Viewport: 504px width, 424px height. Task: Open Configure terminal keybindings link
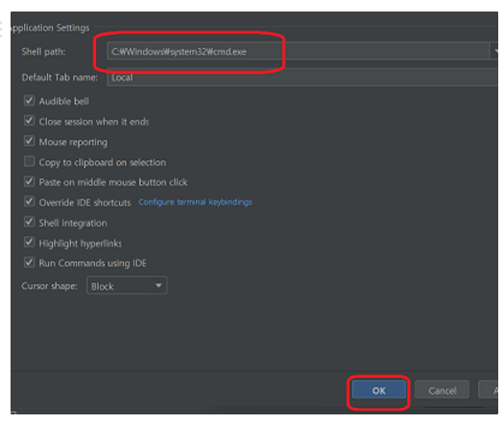point(195,202)
